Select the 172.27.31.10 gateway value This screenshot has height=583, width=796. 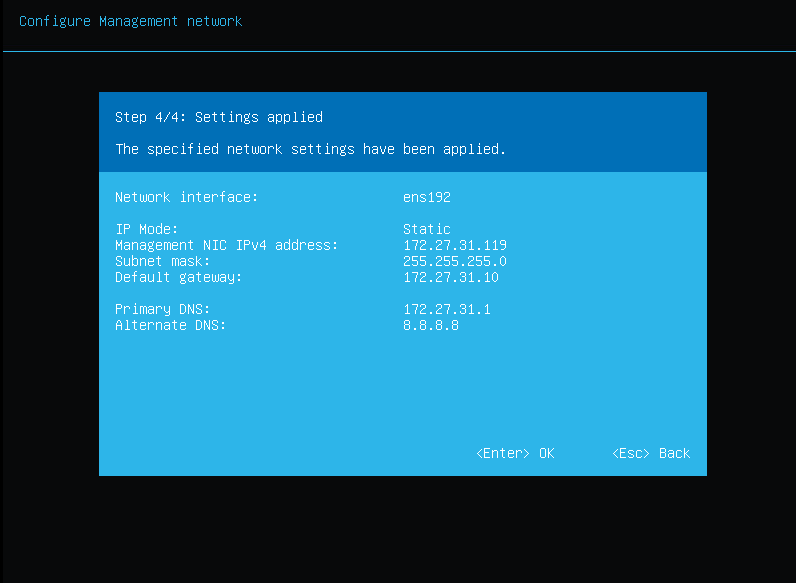point(451,277)
